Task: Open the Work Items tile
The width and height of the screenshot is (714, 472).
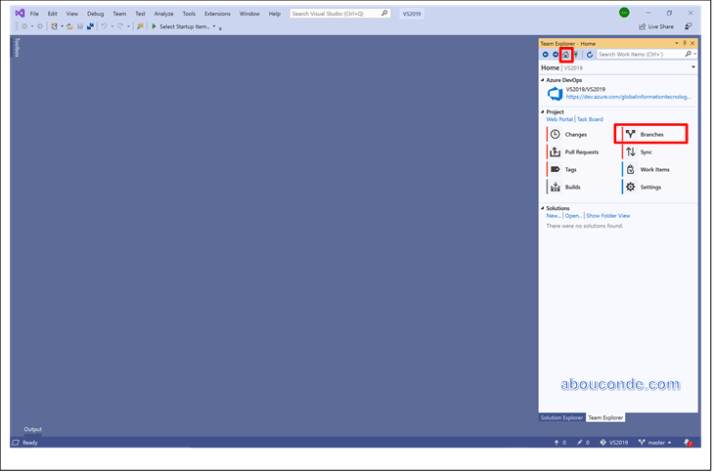Action: click(x=654, y=170)
